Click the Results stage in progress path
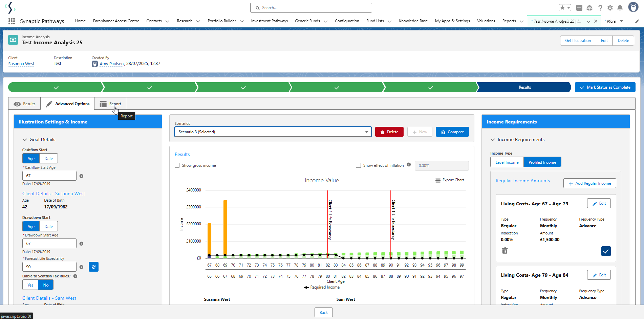644x319 pixels. click(x=524, y=87)
